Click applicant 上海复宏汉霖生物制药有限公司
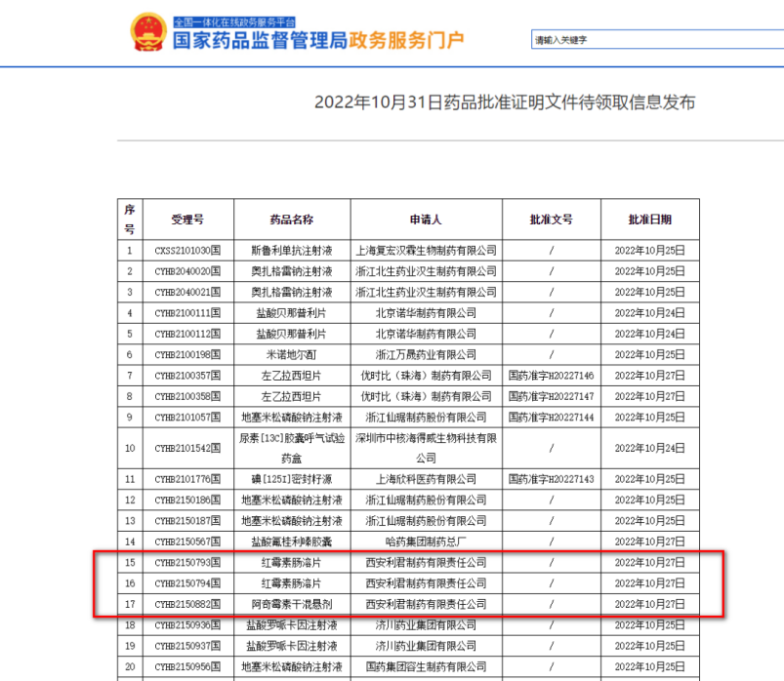The image size is (784, 681). coord(425,251)
